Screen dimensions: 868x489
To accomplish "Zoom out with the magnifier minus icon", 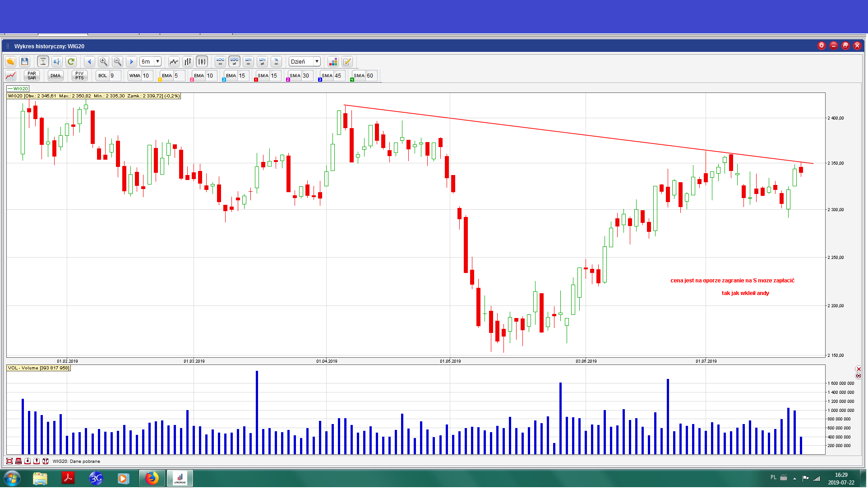I will click(117, 62).
